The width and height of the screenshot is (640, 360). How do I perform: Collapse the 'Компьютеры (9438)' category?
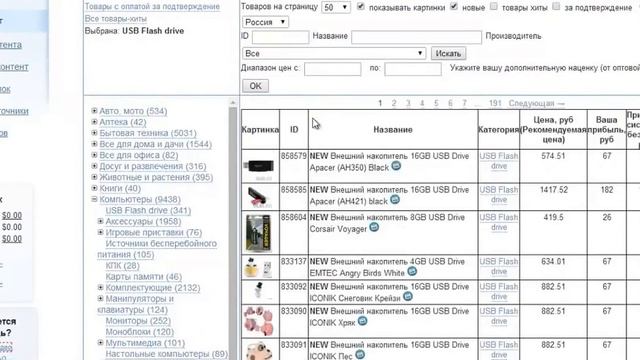[94, 199]
